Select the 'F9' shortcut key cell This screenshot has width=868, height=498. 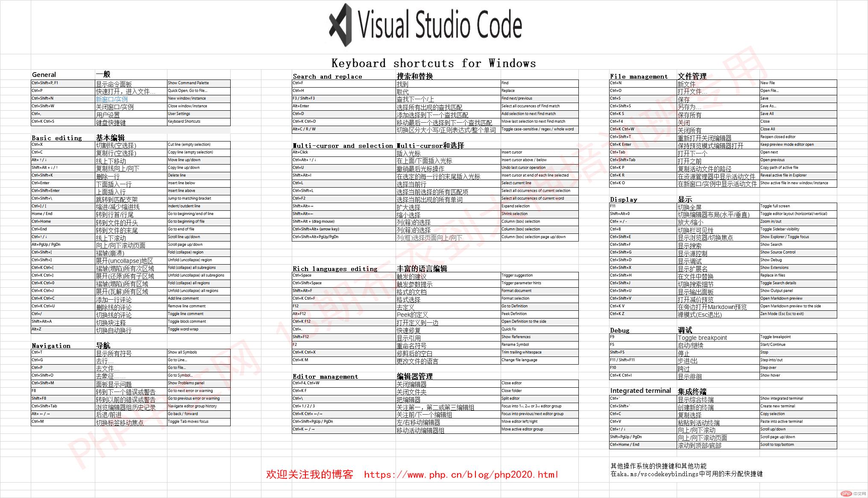coord(643,337)
